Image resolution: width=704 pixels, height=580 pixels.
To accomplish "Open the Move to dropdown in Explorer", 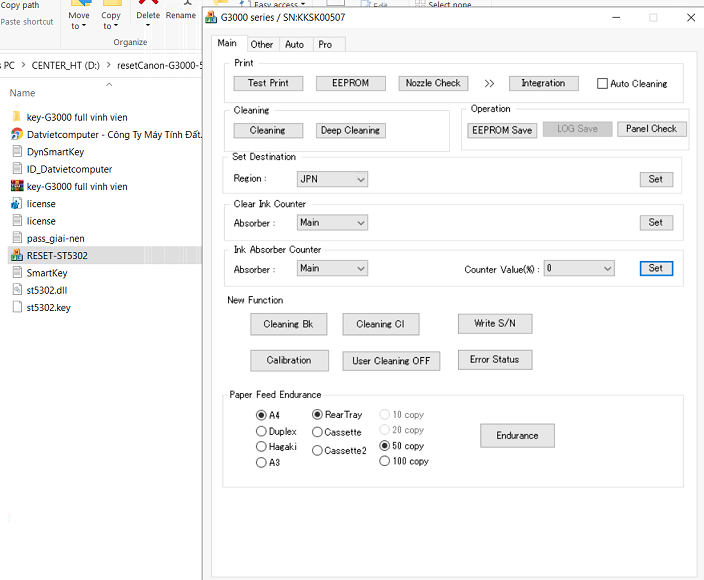I will click(79, 21).
